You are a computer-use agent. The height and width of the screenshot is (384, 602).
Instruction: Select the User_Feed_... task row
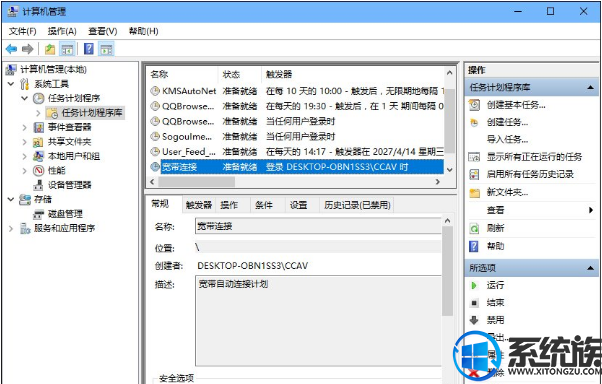click(296, 152)
